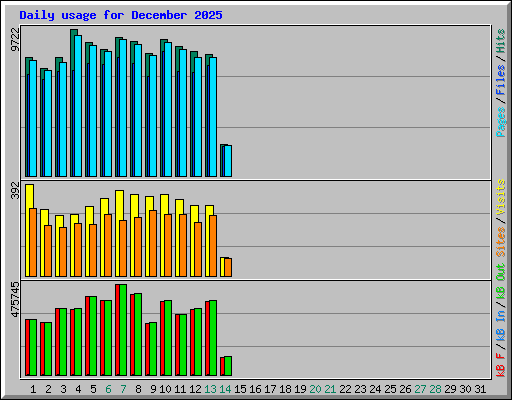This screenshot has height=400, width=512.
Task: Click the 'kB Out' legend label
Action: tap(501, 281)
